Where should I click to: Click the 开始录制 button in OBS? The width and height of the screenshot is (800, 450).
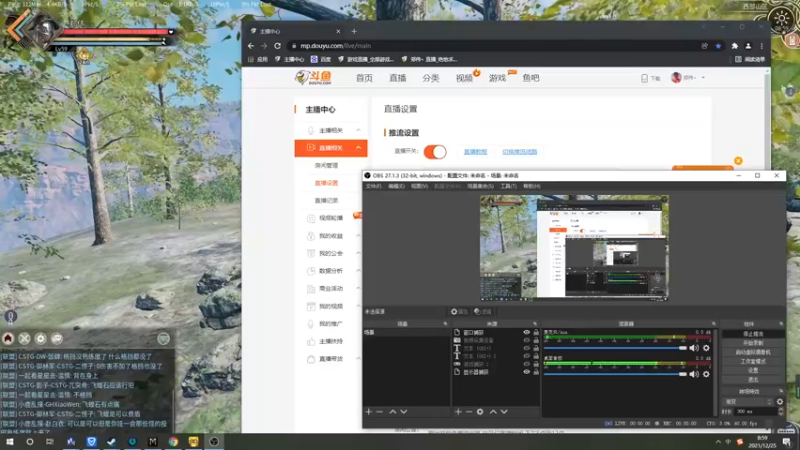[x=754, y=343]
